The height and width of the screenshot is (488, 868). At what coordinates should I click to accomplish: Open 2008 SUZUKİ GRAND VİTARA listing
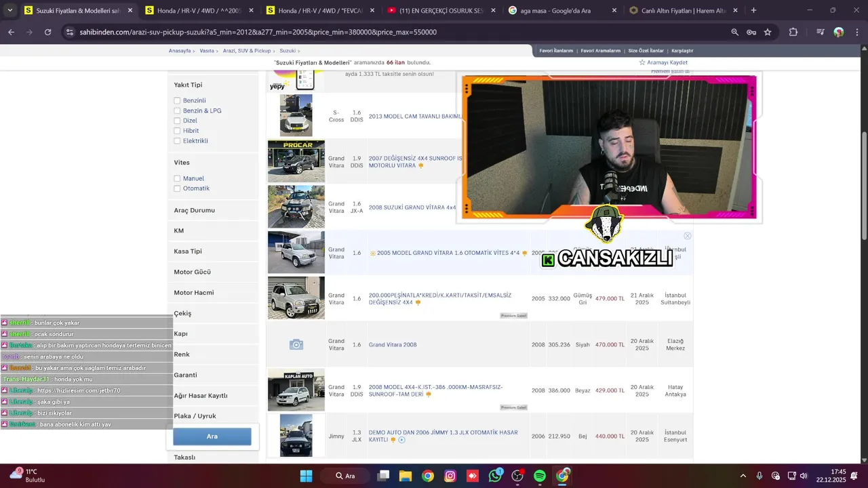(x=412, y=207)
